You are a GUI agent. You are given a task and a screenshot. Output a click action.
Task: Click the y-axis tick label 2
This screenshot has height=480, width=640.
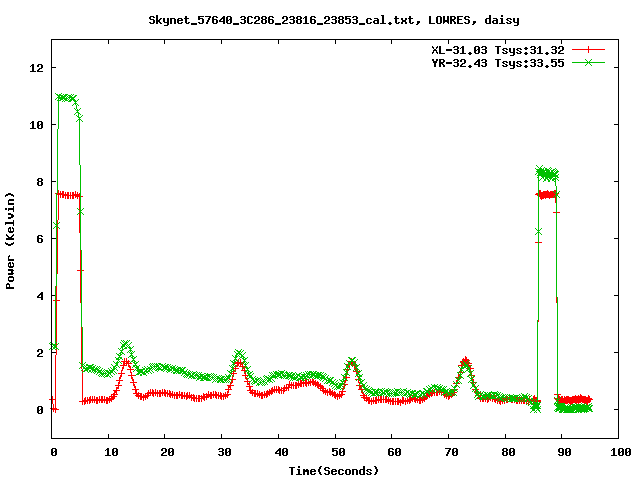coord(40,353)
